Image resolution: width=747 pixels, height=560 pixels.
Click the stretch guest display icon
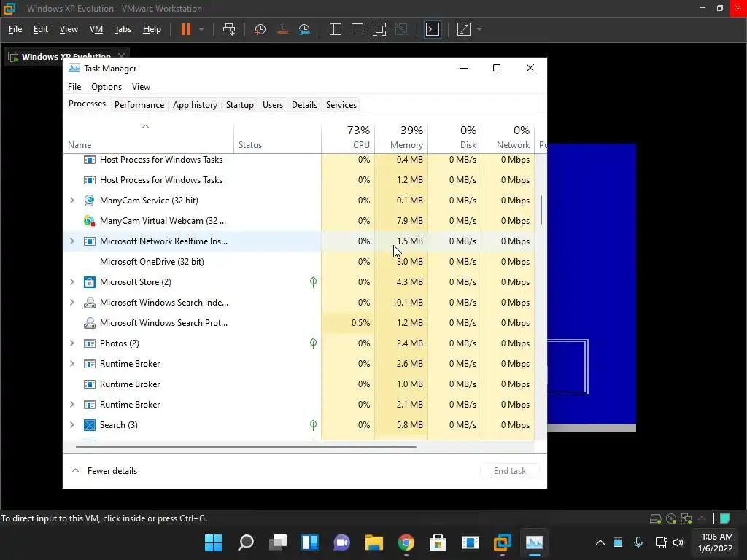(x=464, y=29)
